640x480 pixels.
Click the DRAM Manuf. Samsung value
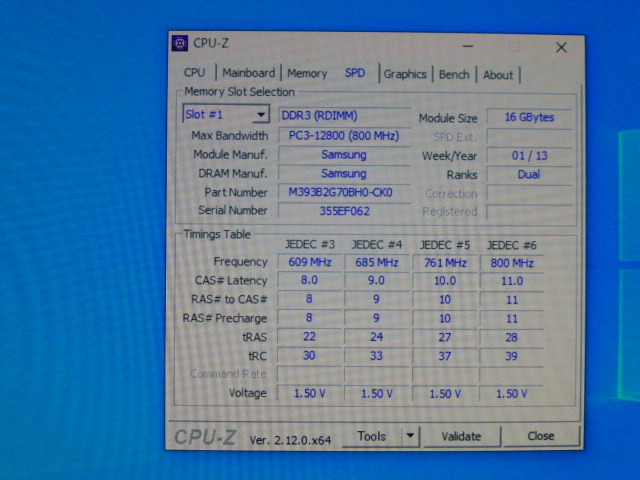(344, 173)
